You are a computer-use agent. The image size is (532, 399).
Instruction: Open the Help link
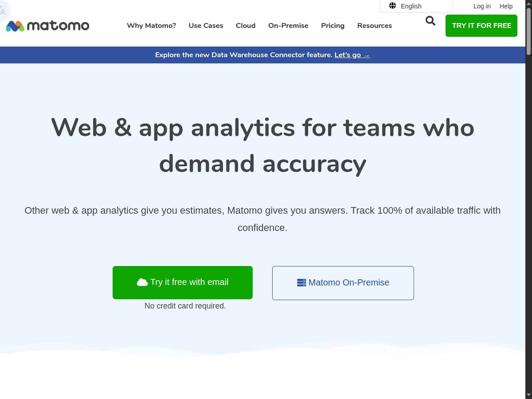coord(506,6)
